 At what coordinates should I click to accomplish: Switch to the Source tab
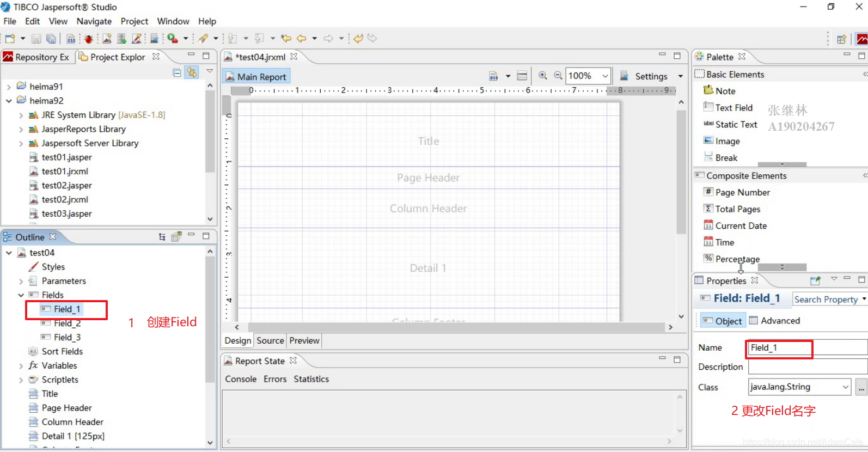(x=271, y=340)
